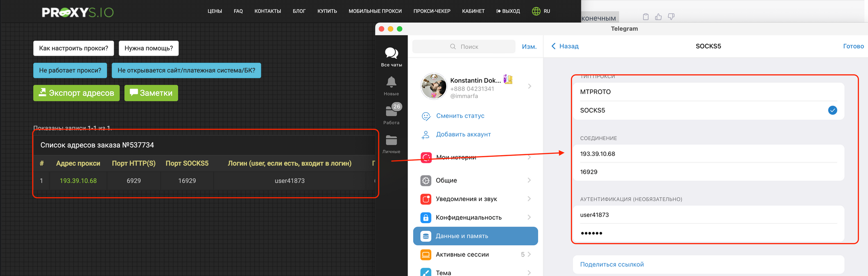Click the globe language icon in site header

tap(536, 11)
